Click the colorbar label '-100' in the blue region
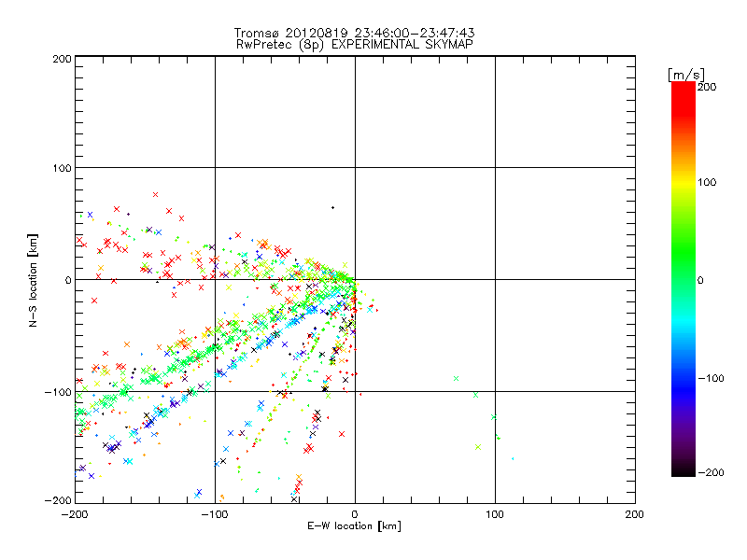This screenshot has width=747, height=560. (711, 379)
